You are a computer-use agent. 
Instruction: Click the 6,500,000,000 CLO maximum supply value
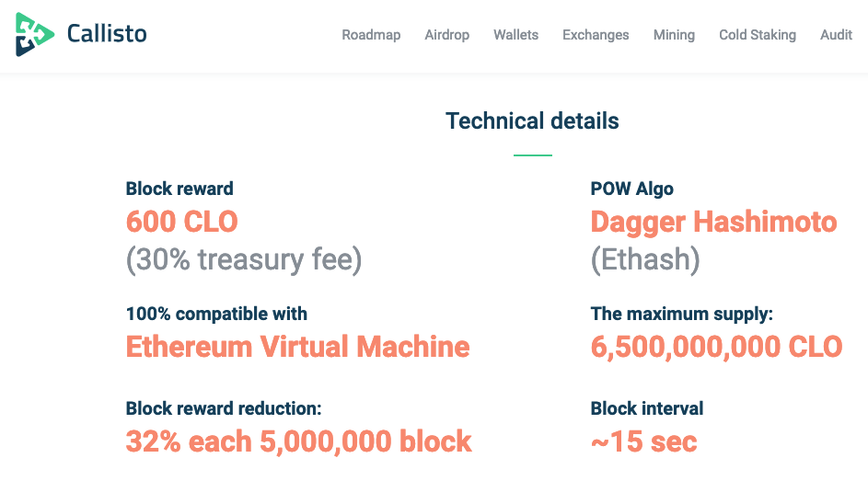(716, 347)
